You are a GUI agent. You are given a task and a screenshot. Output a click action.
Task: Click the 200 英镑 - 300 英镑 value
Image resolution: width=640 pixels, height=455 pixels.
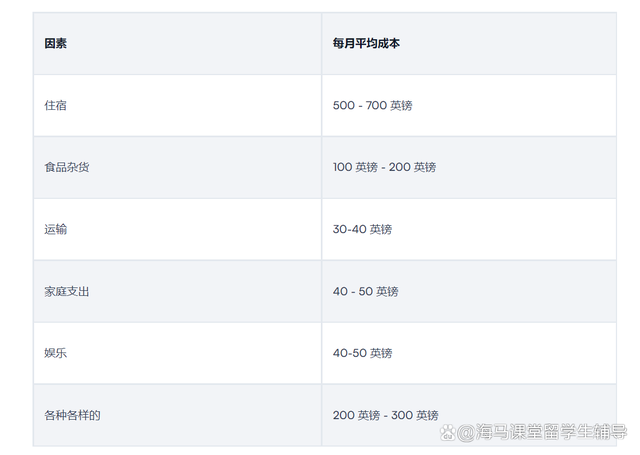(385, 415)
